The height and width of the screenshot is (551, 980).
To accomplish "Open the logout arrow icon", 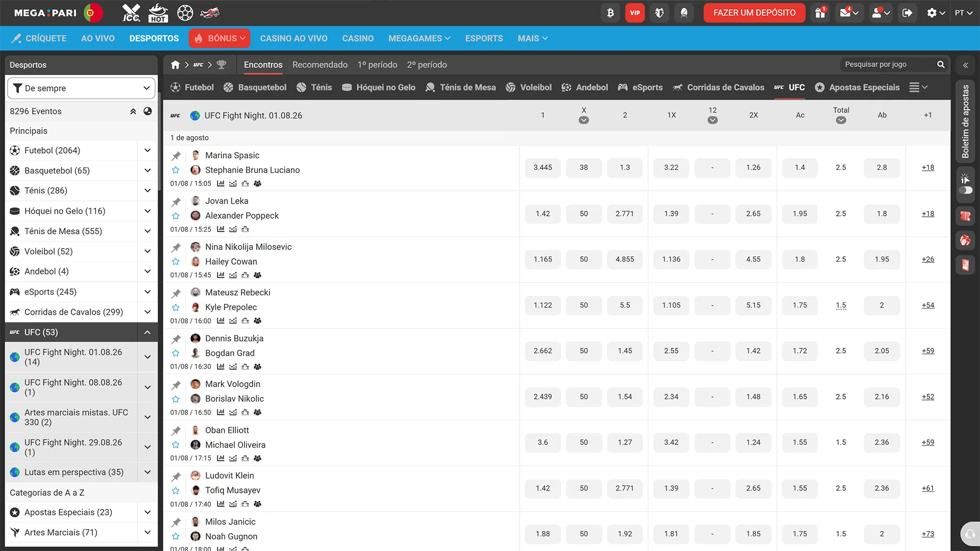I will (907, 13).
